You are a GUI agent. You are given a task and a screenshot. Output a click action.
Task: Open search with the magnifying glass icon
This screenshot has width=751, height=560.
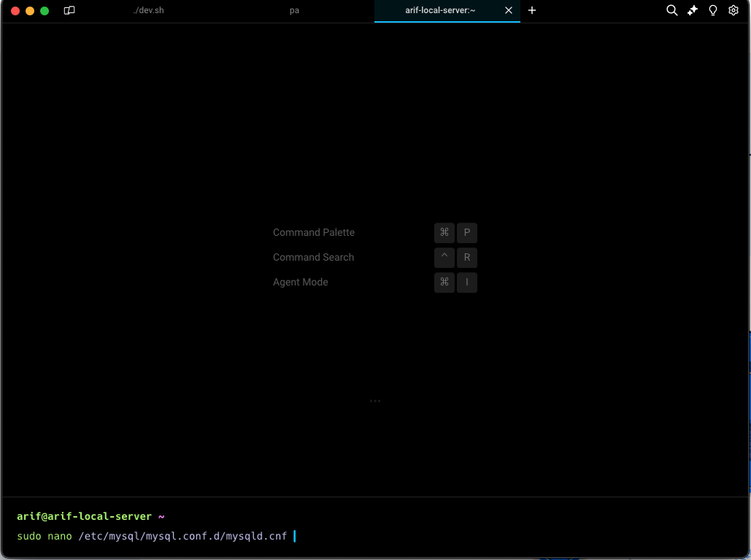click(672, 10)
